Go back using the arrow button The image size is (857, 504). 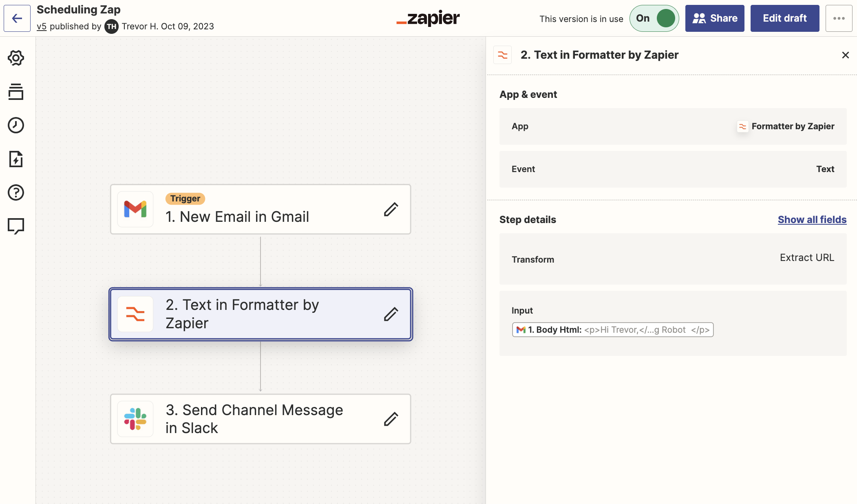point(17,18)
